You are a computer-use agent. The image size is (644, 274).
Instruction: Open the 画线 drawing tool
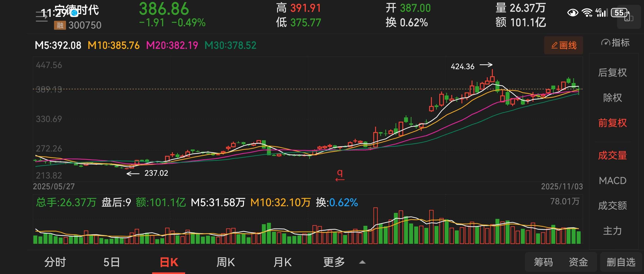pos(563,45)
